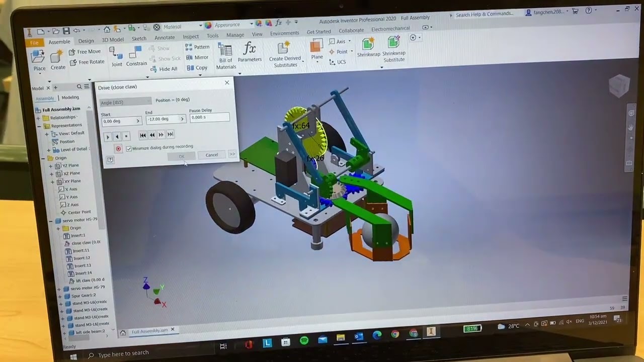Screen dimensions: 644x362
Task: Click the Home view icon in quick access toolbar
Action: [107, 30]
